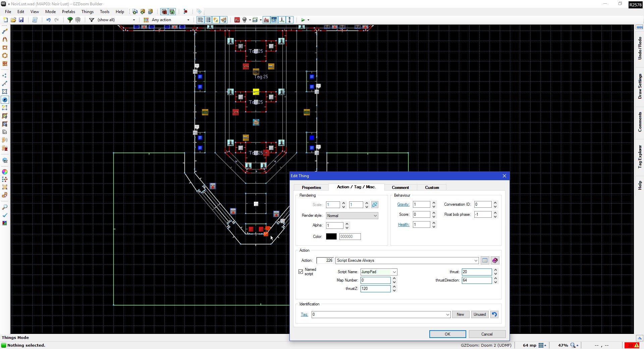Screen dimensions: 644x349
Task: Click the browse action list icon
Action: click(485, 260)
